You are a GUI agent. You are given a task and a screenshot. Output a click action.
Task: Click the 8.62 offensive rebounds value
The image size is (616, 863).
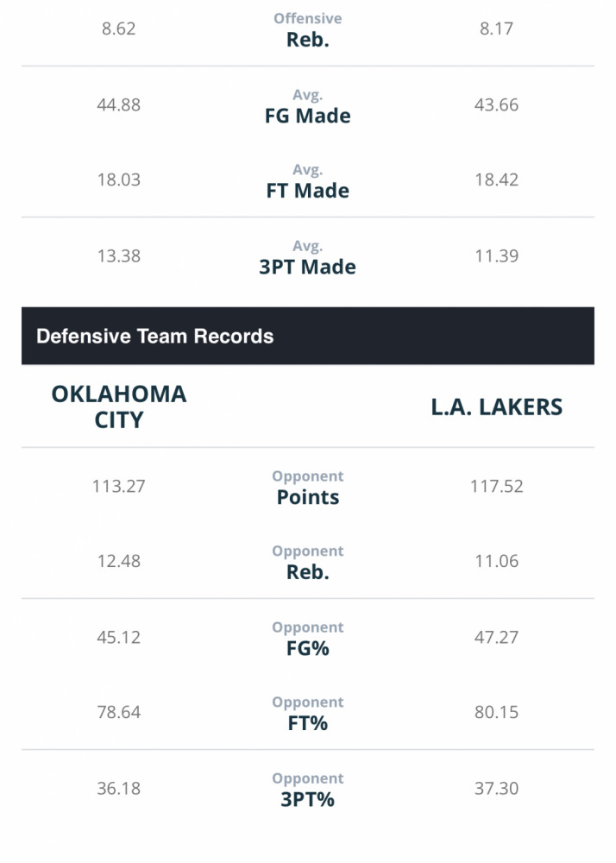(x=119, y=28)
